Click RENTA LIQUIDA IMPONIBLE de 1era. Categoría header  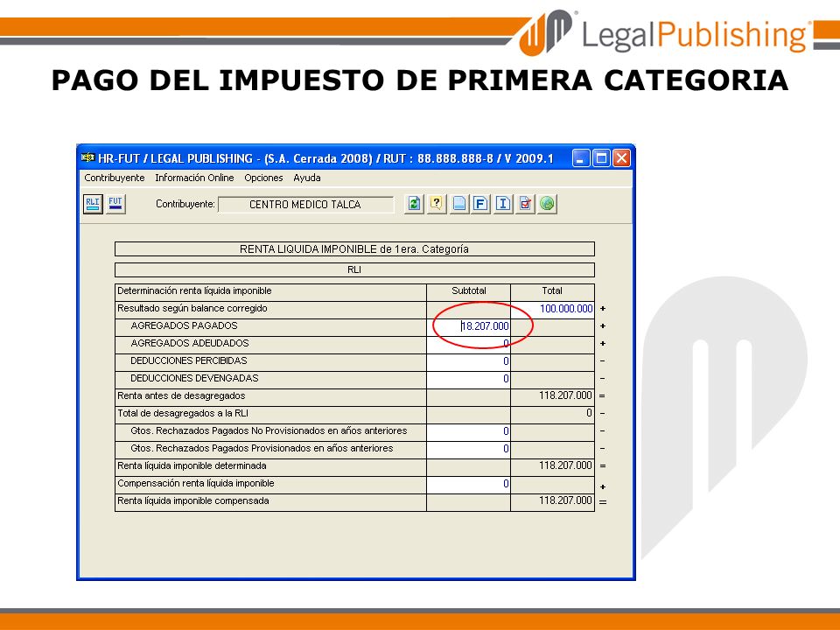[x=354, y=249]
